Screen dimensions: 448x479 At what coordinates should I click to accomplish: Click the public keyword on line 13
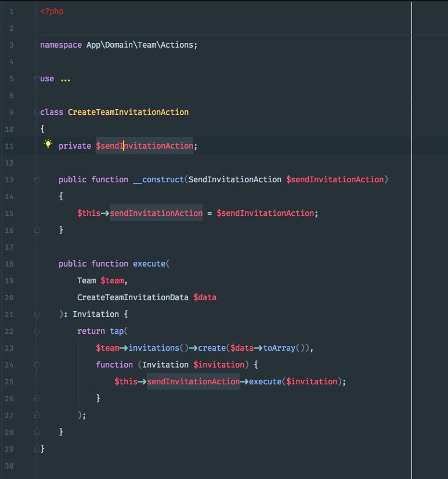click(x=73, y=179)
